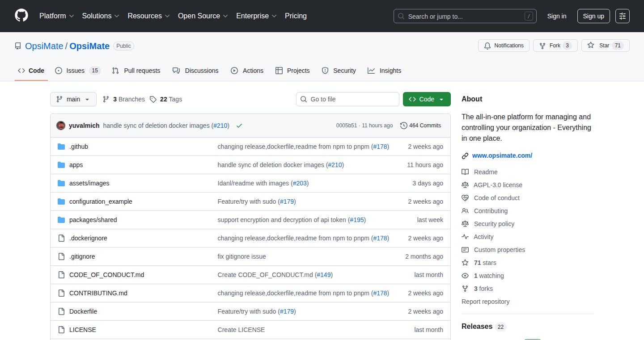Click the scale icon beside Security policy
644x340 pixels.
[465, 224]
